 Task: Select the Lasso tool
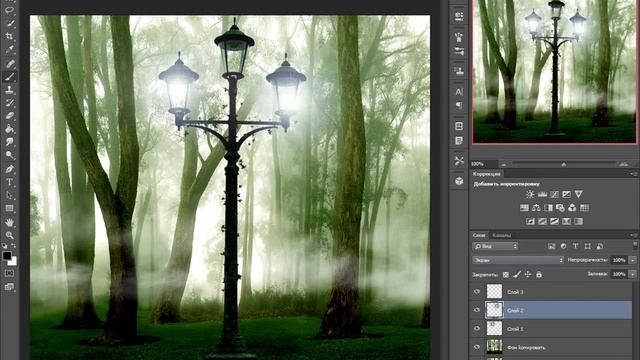pyautogui.click(x=9, y=10)
